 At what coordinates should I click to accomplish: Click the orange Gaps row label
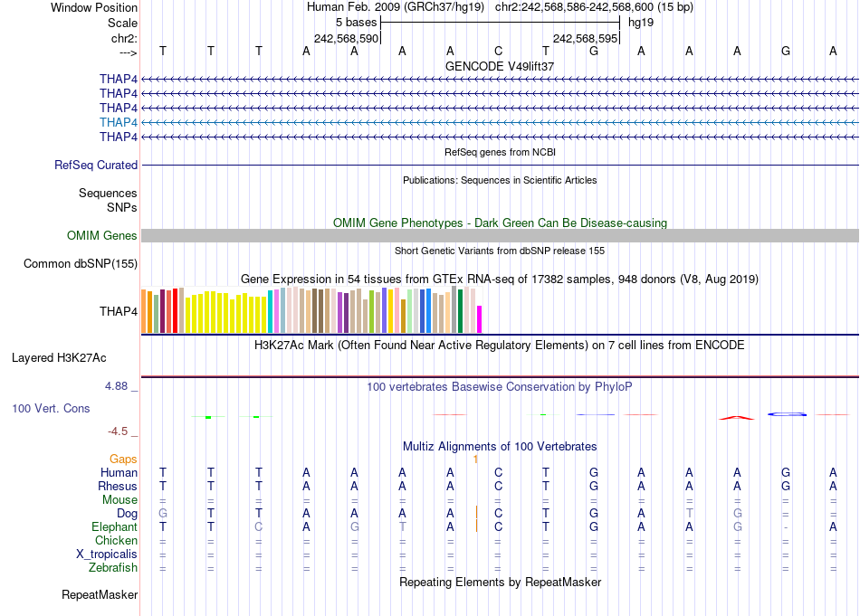(x=123, y=459)
